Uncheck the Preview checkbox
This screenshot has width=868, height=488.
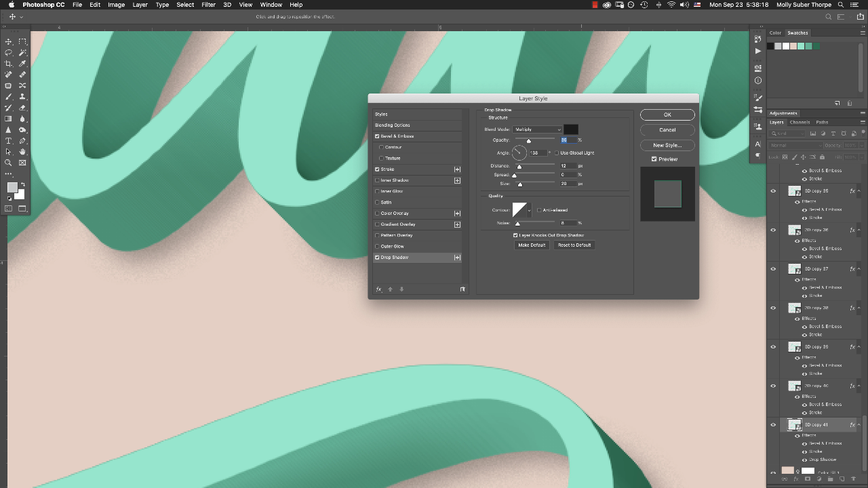654,159
